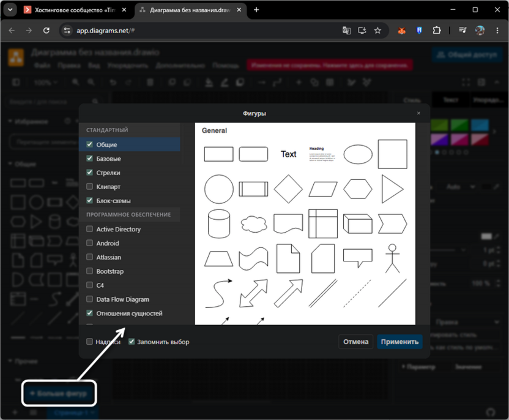Reload the current page
Screen dimensions: 509x420
click(46, 31)
